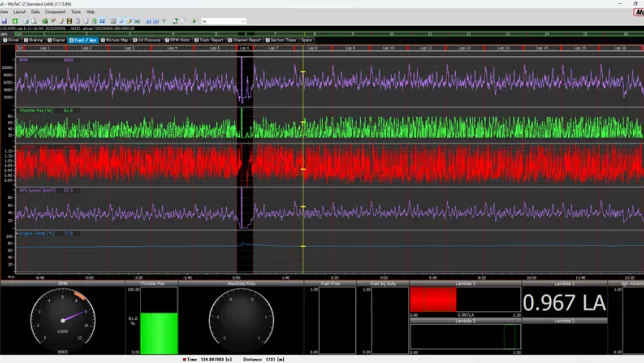644x363 pixels.
Task: Click the Fuel Inj Duty bar gauge
Action: [390, 320]
